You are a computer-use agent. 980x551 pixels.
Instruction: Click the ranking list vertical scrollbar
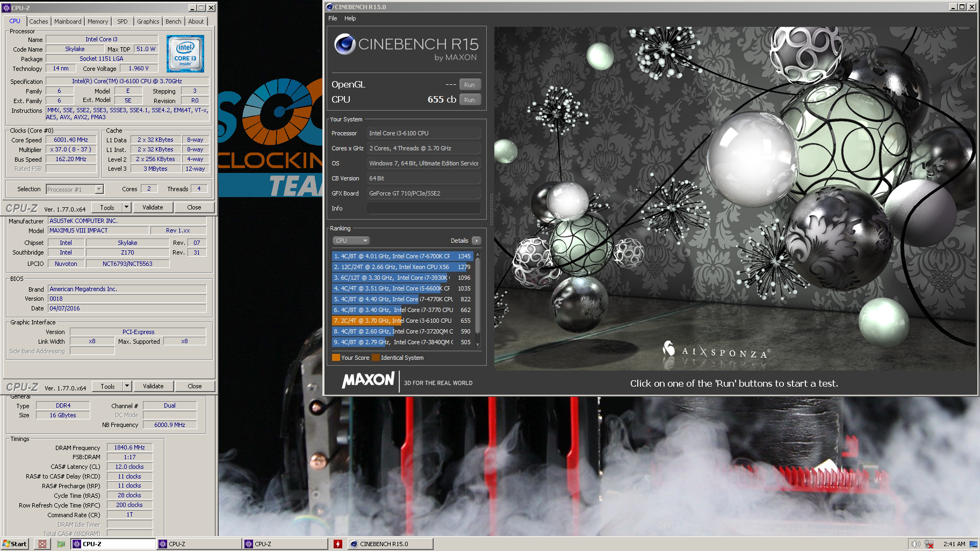(478, 299)
